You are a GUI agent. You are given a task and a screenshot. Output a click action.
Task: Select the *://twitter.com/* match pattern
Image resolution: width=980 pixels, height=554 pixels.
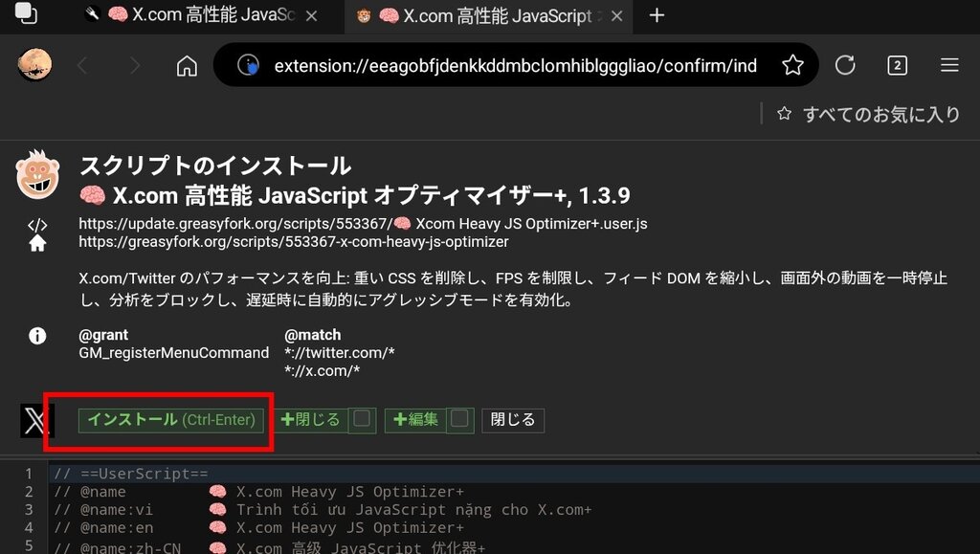pos(340,353)
